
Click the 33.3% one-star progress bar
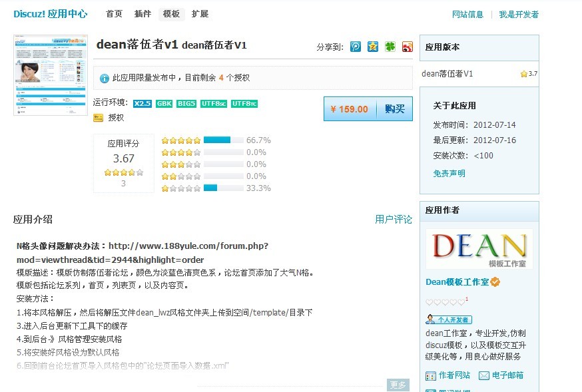pyautogui.click(x=224, y=188)
